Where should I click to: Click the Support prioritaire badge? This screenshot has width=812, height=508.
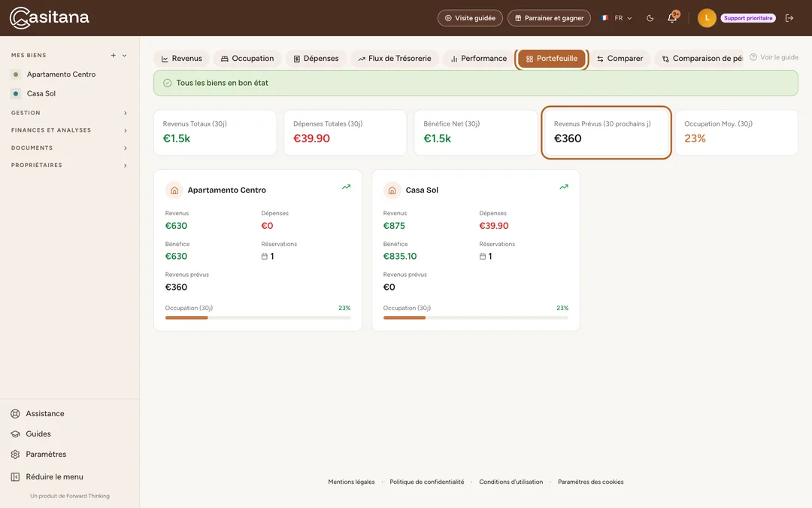pos(748,18)
